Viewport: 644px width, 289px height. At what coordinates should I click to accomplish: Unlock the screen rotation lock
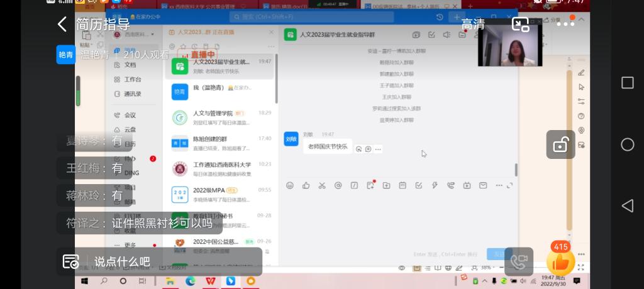[560, 144]
